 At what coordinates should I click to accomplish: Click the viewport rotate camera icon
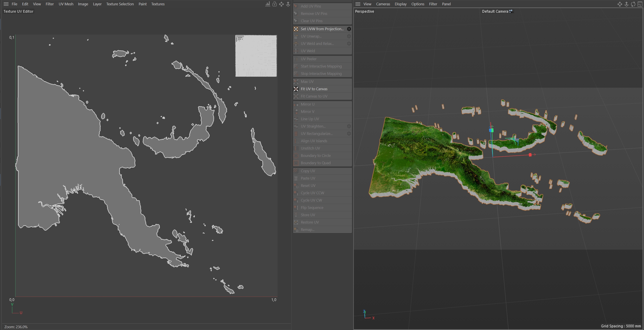click(x=633, y=4)
